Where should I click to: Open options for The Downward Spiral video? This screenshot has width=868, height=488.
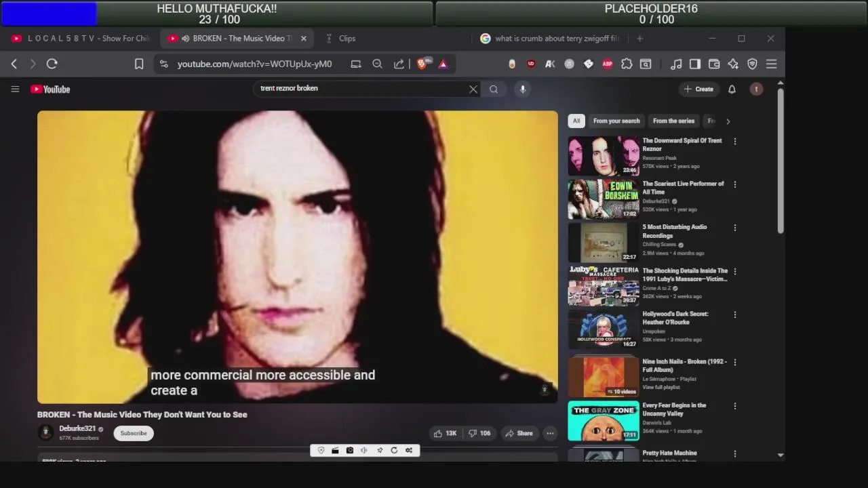coord(734,141)
